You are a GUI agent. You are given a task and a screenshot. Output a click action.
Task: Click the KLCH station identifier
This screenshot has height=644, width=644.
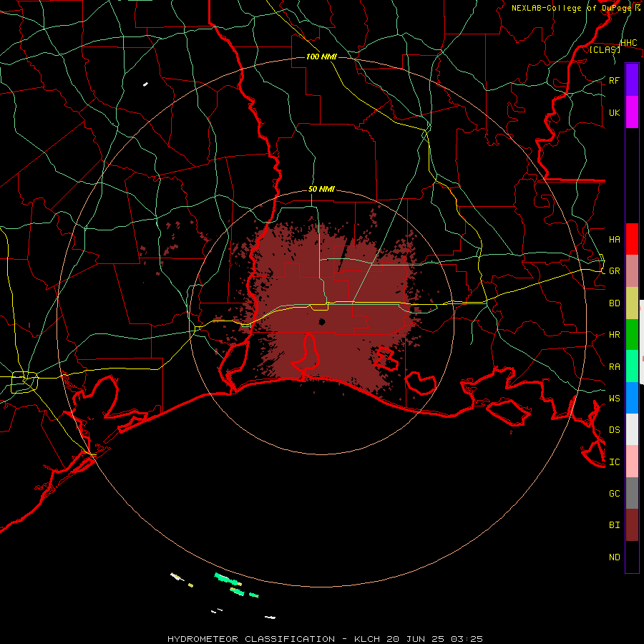coord(369,639)
